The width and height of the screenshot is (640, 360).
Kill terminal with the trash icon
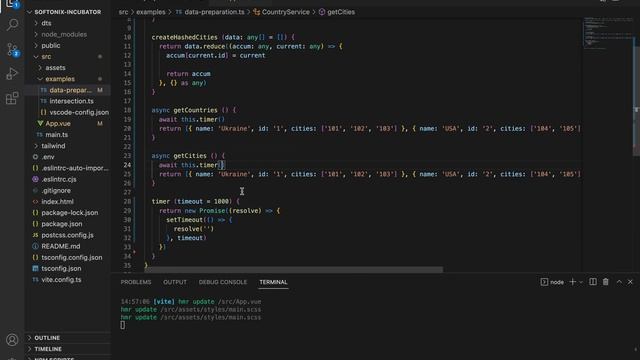tap(606, 282)
